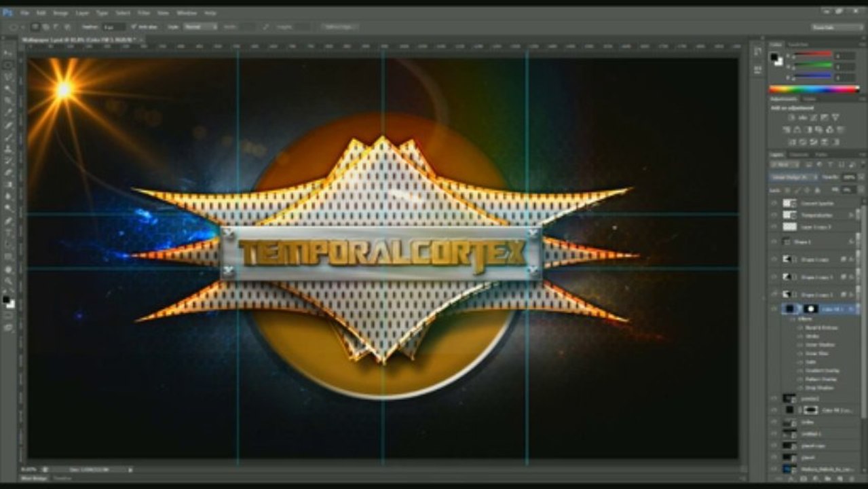Image resolution: width=868 pixels, height=489 pixels.
Task: Click the New selection mode icon
Action: pyautogui.click(x=35, y=26)
